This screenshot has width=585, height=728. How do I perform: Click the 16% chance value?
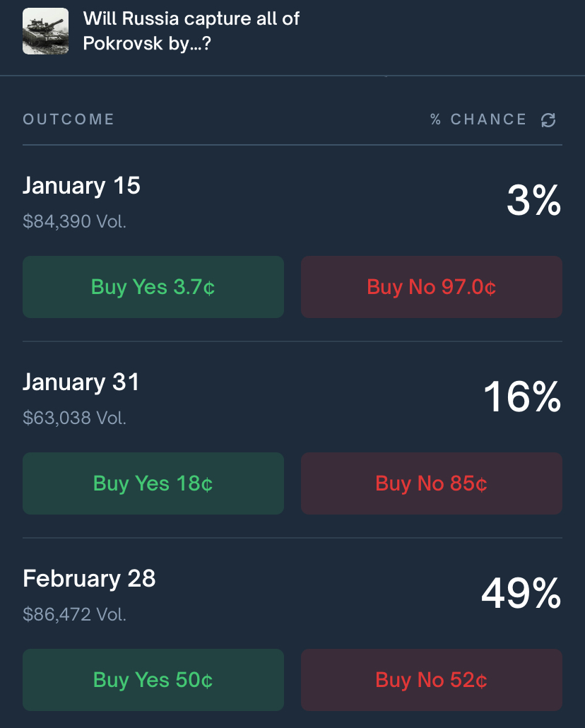click(x=522, y=398)
